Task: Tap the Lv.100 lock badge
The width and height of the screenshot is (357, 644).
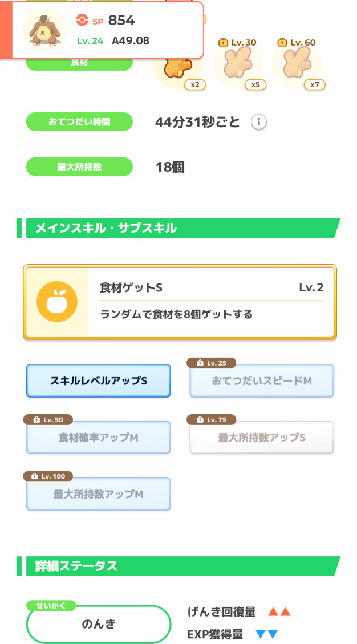Action: [48, 476]
